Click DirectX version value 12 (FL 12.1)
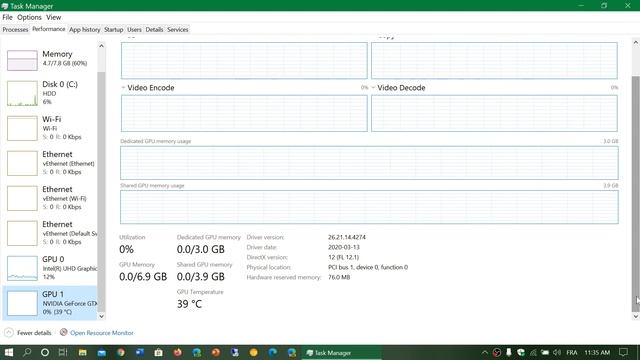Viewport: 640px width, 360px height. (x=343, y=257)
